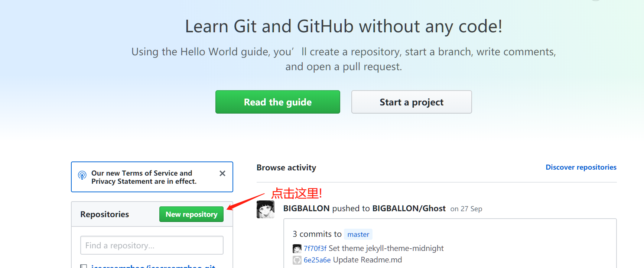Click 'Our new Terms of Service' notice text
Image resolution: width=644 pixels, height=268 pixels.
(144, 177)
